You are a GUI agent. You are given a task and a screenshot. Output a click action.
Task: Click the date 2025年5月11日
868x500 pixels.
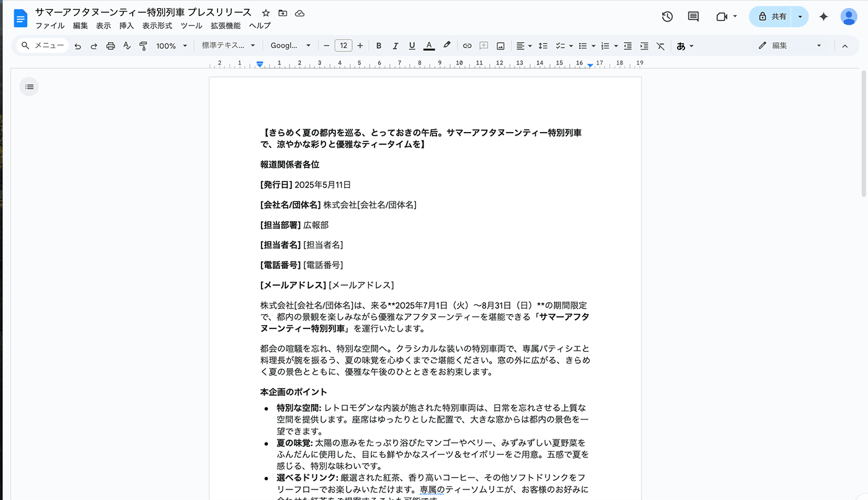pyautogui.click(x=323, y=185)
